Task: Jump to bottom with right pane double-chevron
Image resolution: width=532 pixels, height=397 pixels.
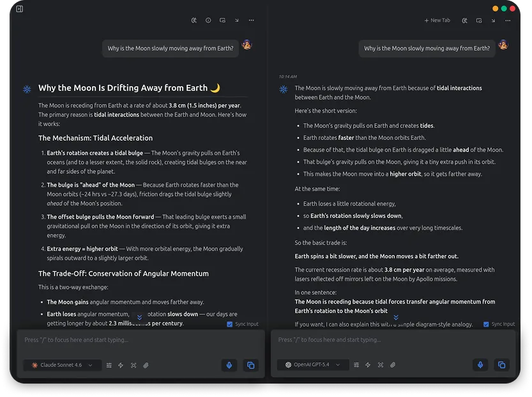Action: tap(396, 318)
